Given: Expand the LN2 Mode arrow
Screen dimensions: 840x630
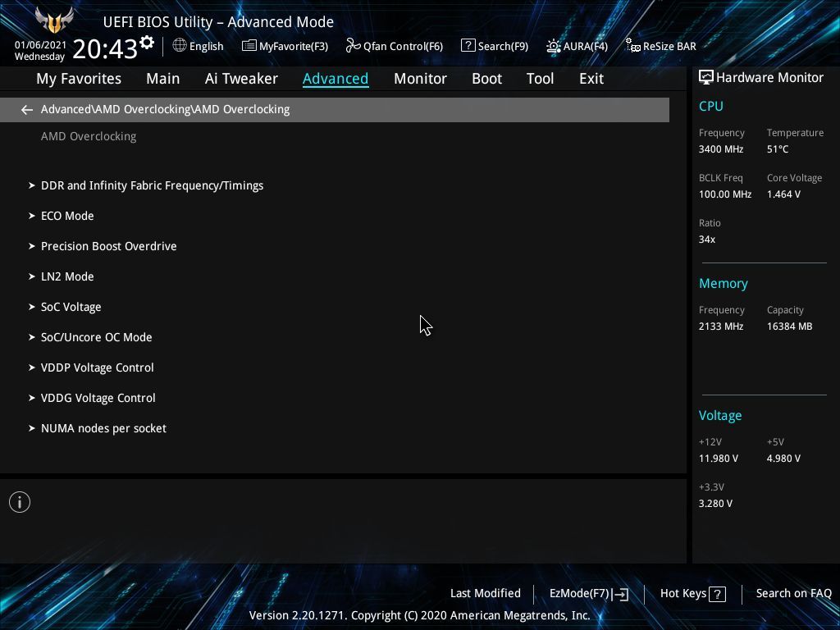Looking at the screenshot, I should point(32,276).
